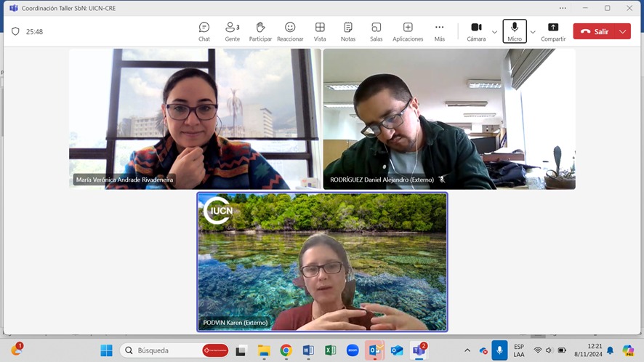Expand the Salir options arrow
Screen dimensions: 644x362
pyautogui.click(x=623, y=32)
